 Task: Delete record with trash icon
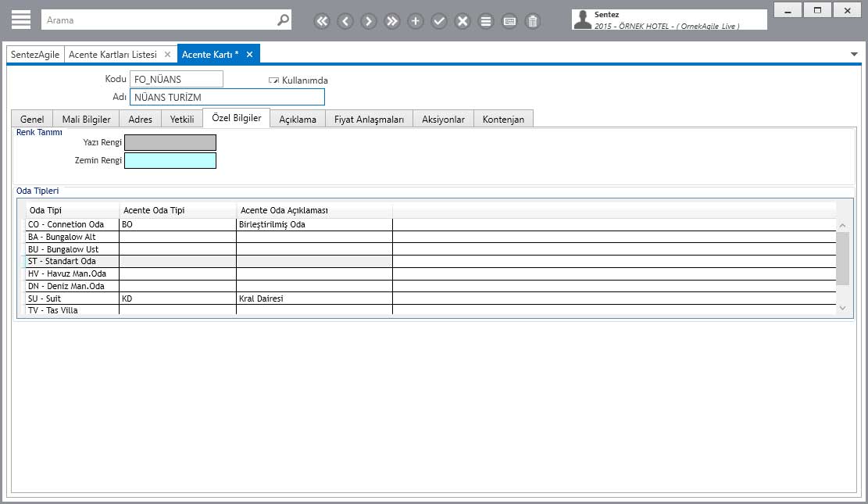[533, 21]
